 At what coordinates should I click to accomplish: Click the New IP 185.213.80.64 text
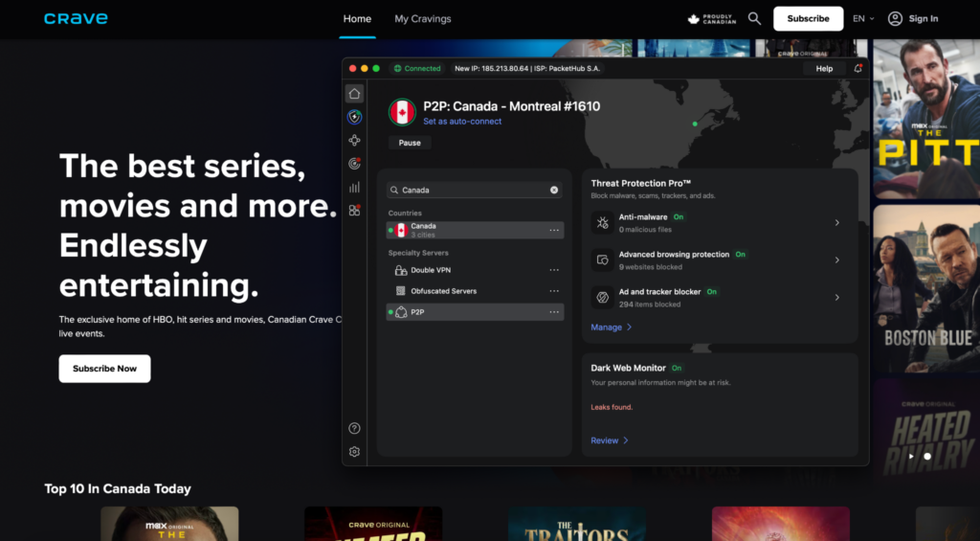click(491, 69)
